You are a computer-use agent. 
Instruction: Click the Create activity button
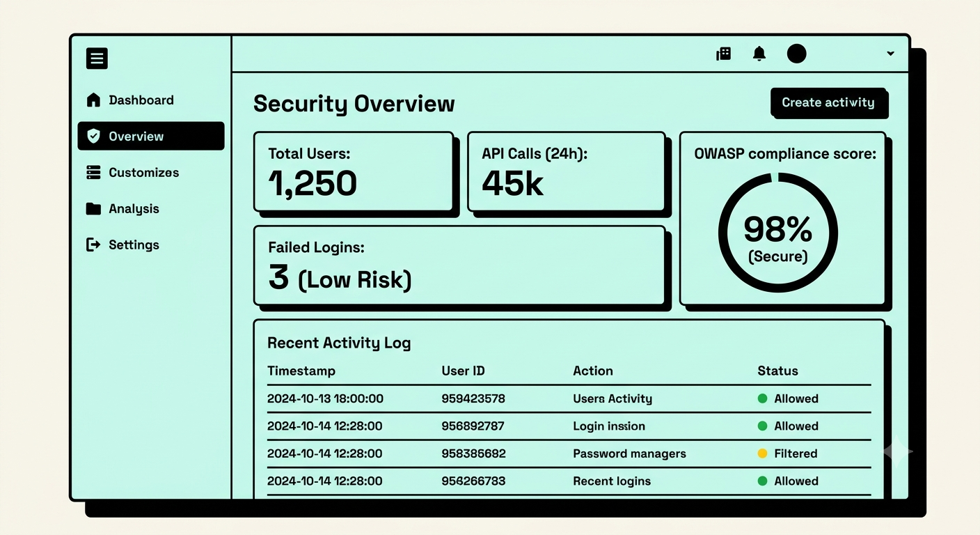click(x=828, y=102)
